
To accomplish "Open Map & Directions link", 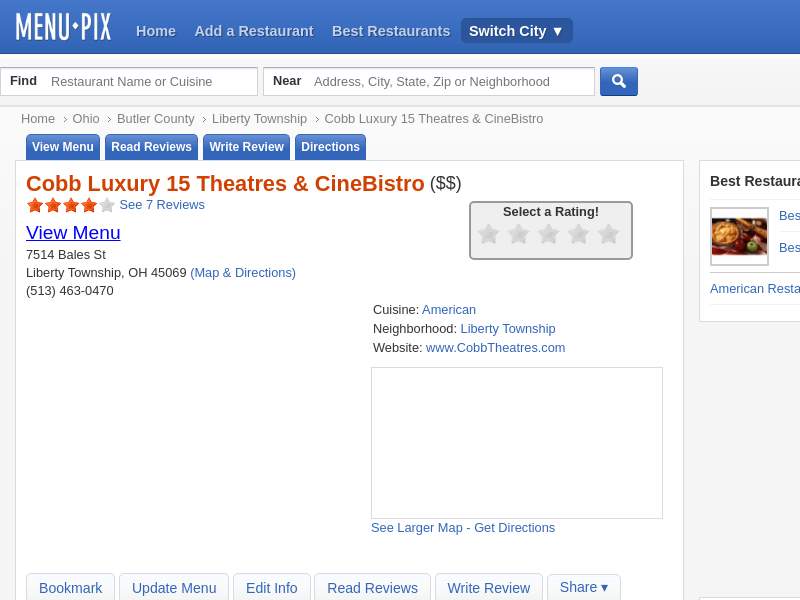I will click(243, 273).
